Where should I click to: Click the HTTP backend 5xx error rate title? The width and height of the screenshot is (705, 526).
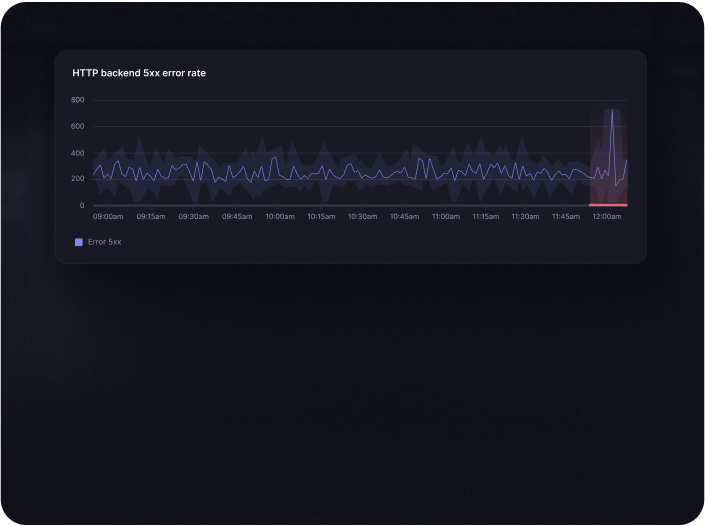point(139,73)
